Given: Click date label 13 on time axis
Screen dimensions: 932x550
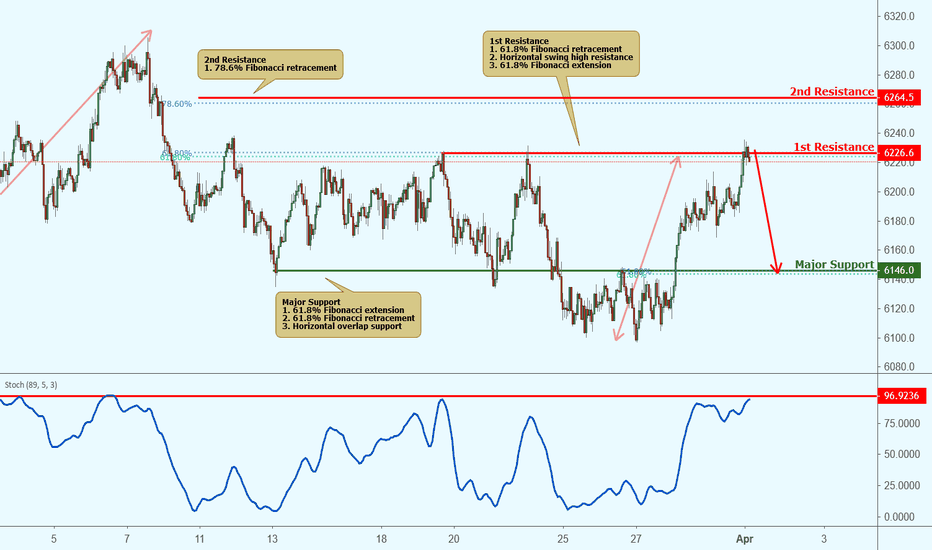Looking at the screenshot, I should click(x=272, y=539).
